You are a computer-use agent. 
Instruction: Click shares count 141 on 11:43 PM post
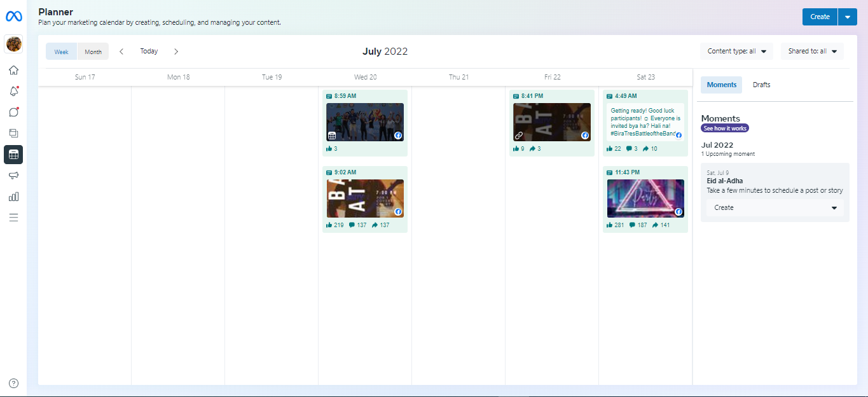661,225
